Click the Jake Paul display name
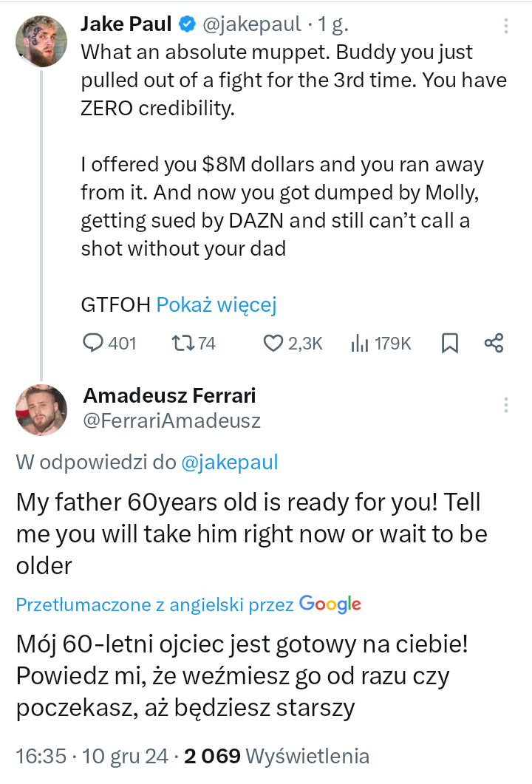 click(126, 24)
